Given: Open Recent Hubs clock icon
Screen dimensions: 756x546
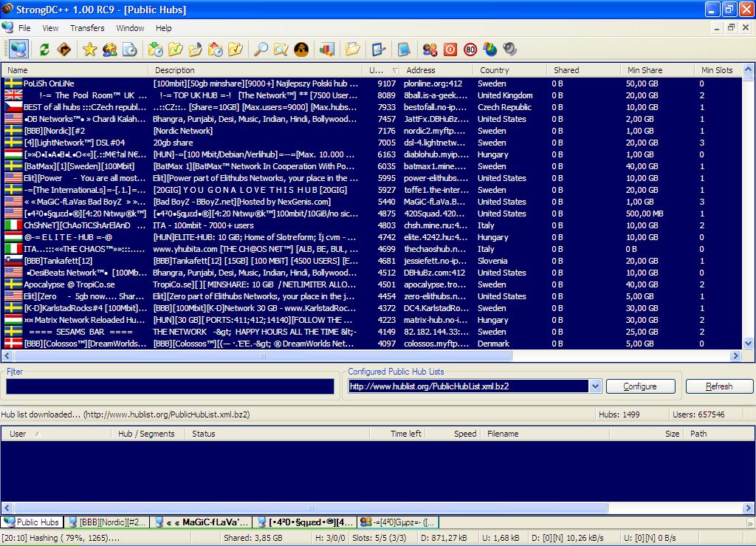Looking at the screenshot, I should tap(130, 50).
